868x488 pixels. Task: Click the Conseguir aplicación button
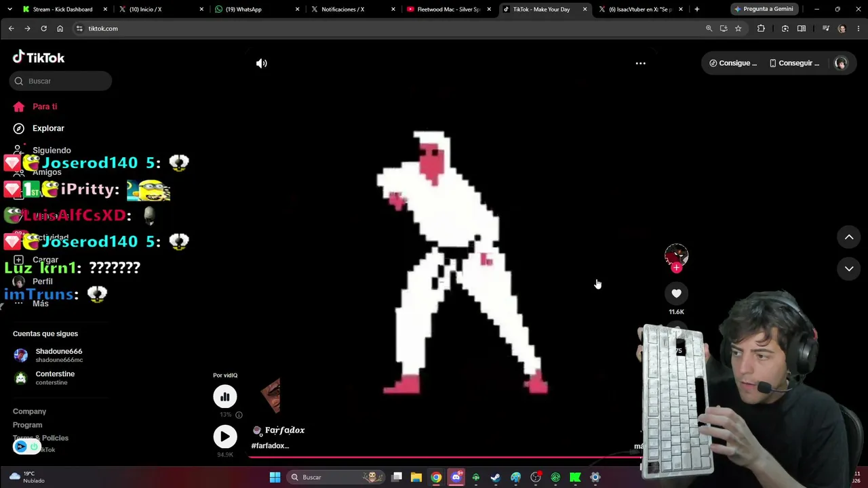pos(794,63)
